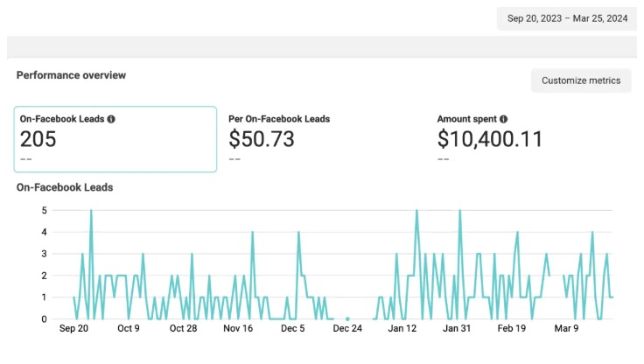
Task: Click the Mar 9 axis label
Action: 566,328
